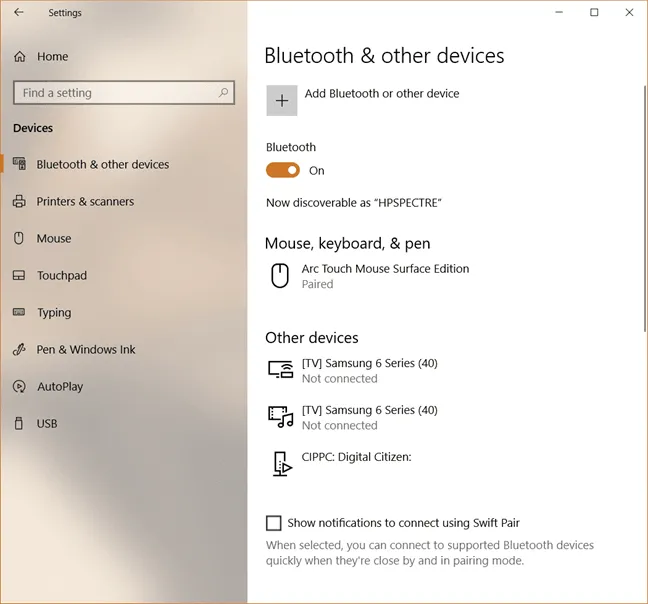Select the Typing settings category
Screen dimensions: 648x604
coord(54,313)
